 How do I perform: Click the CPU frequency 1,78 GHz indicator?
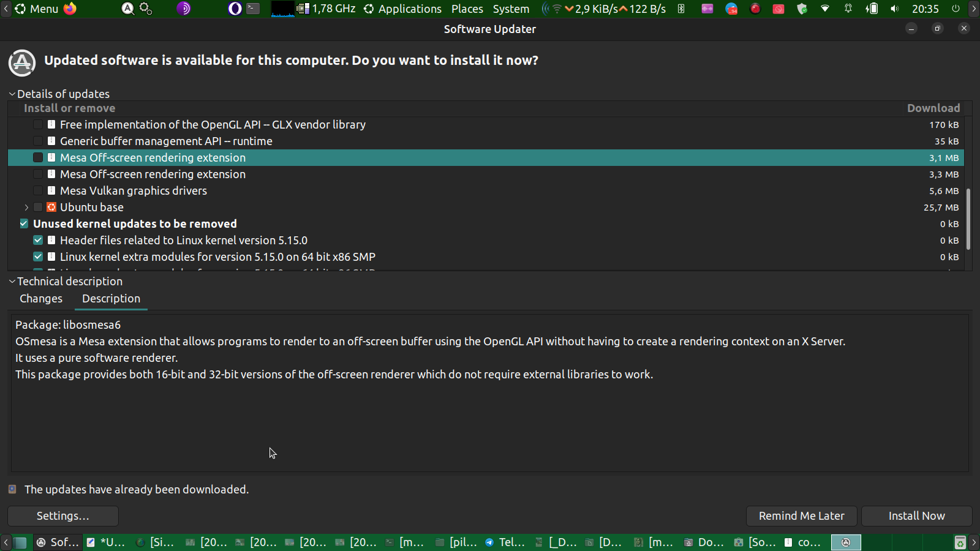(x=326, y=9)
